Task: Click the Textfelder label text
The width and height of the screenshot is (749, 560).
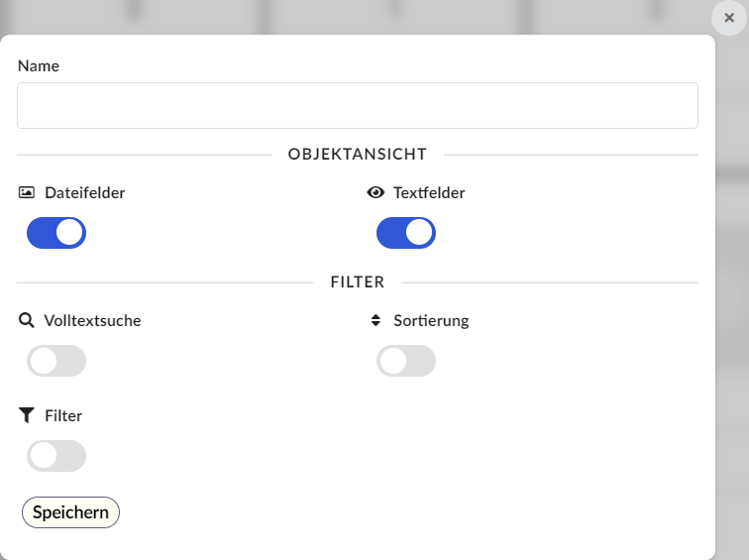Action: (429, 192)
